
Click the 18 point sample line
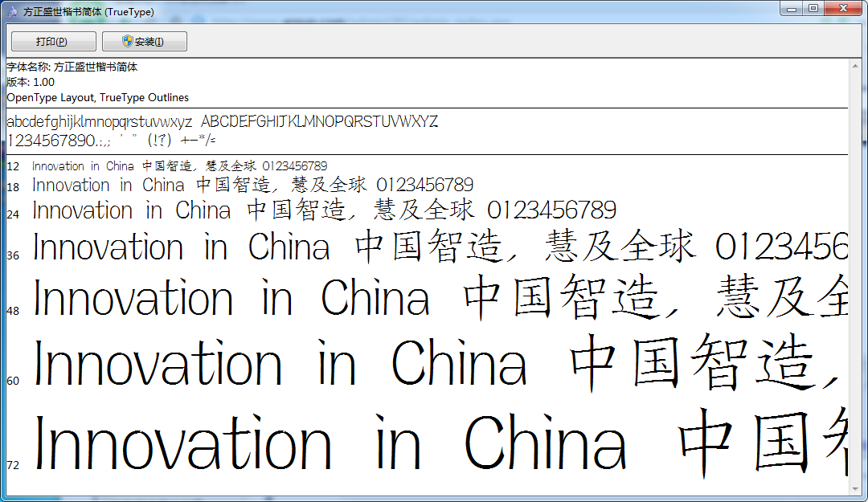click(x=252, y=185)
